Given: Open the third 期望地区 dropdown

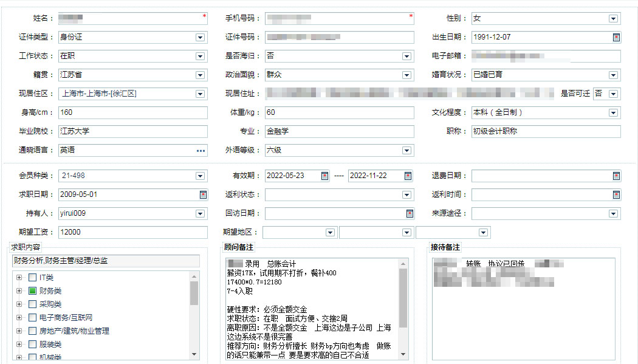Looking at the screenshot, I should click(x=483, y=233).
